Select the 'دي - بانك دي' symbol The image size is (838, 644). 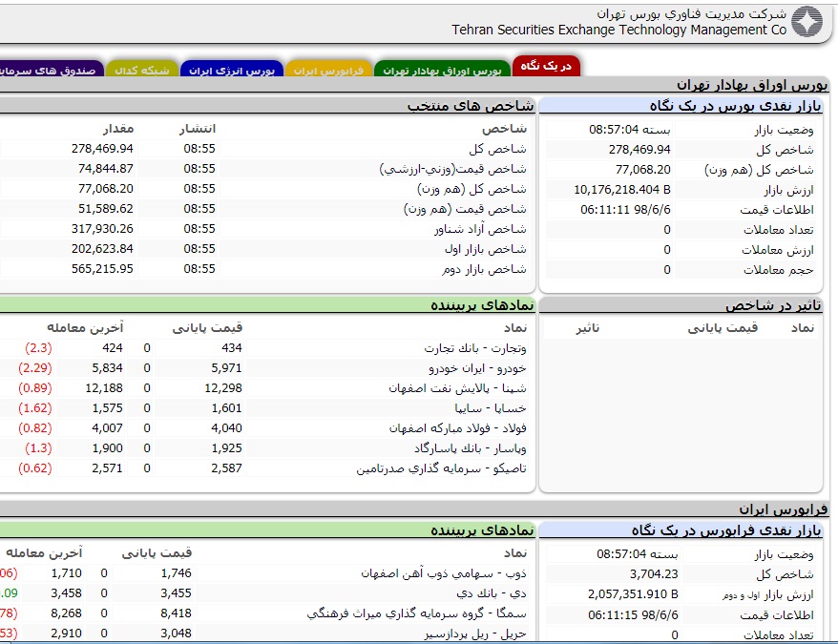pos(492,593)
